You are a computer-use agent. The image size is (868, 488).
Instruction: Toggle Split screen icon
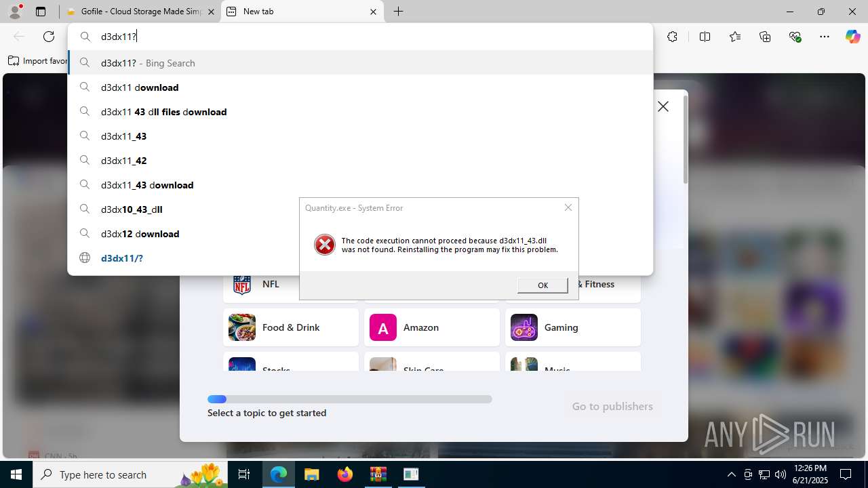click(705, 37)
